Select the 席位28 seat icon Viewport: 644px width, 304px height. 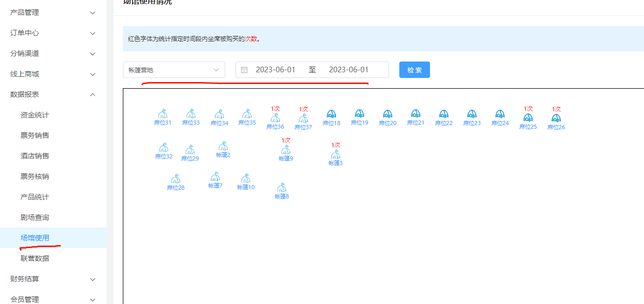pos(176,179)
